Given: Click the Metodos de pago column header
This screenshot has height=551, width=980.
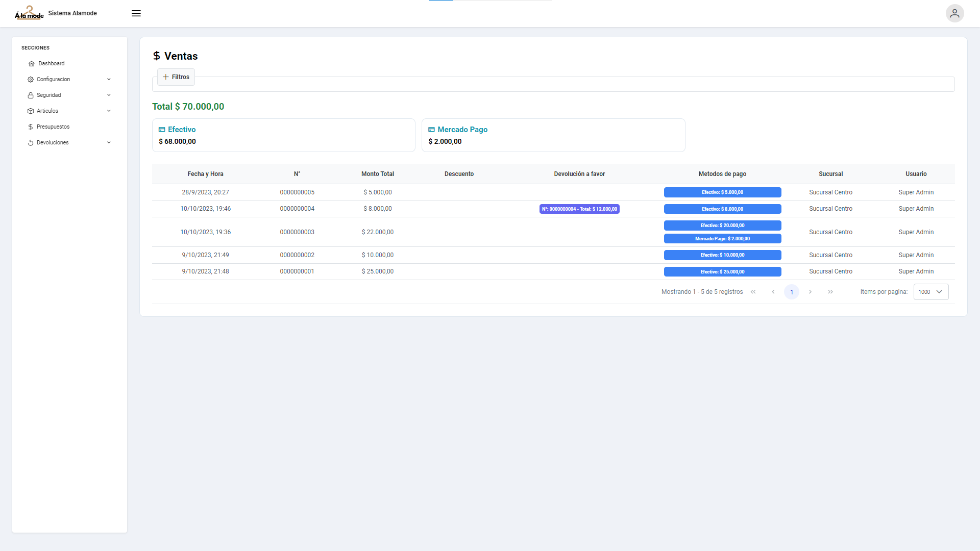Looking at the screenshot, I should (x=722, y=174).
